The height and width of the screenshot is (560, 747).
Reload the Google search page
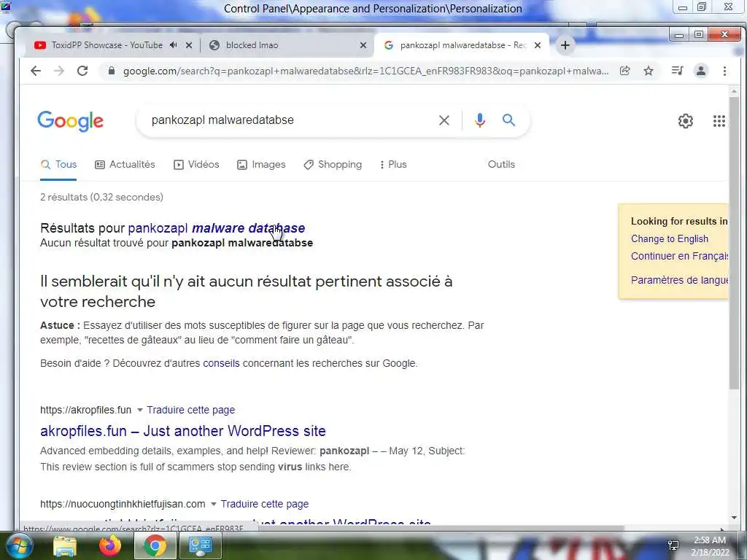coord(82,71)
